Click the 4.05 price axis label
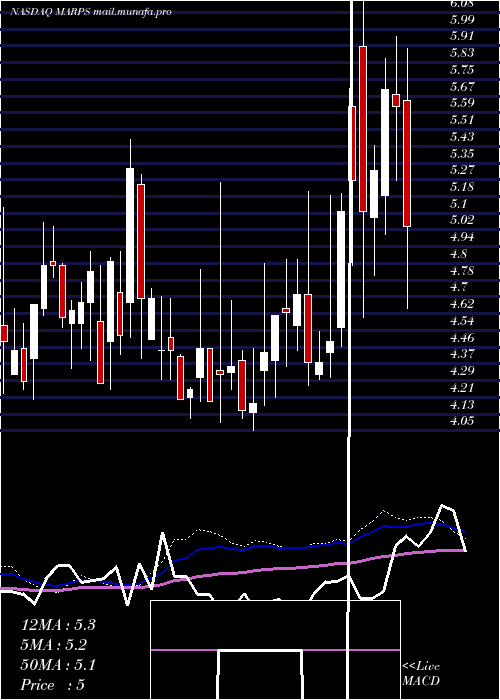The image size is (500, 700). pyautogui.click(x=462, y=421)
